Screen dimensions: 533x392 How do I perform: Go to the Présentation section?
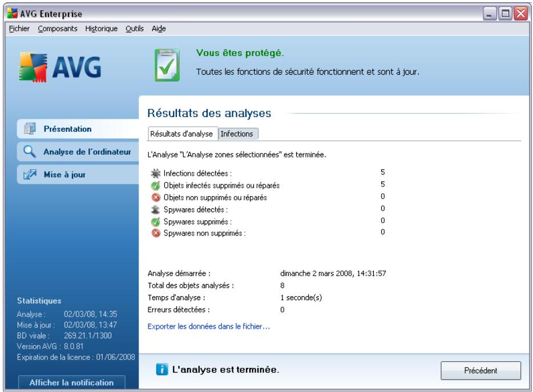(78, 129)
